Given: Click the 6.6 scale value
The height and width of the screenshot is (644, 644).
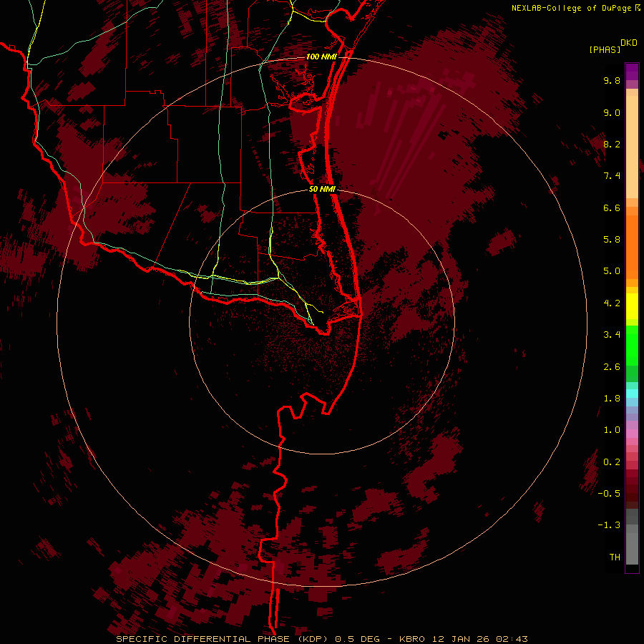Looking at the screenshot, I should tap(612, 208).
